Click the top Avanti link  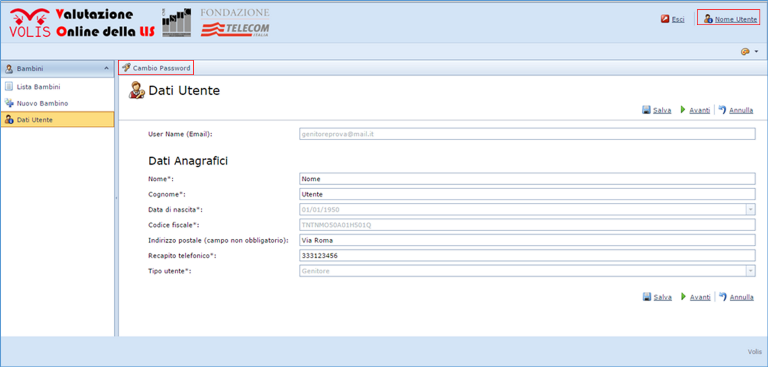pyautogui.click(x=699, y=110)
